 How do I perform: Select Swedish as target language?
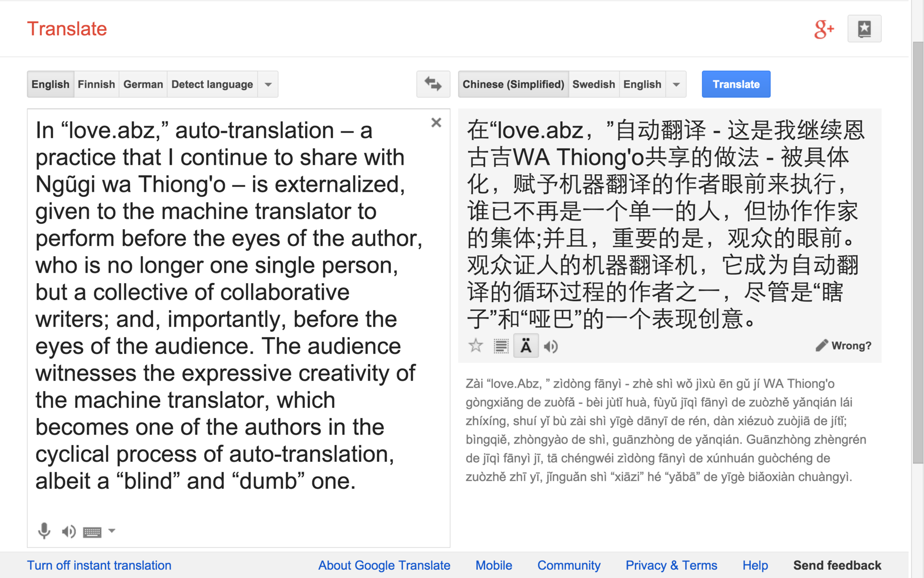coord(593,84)
